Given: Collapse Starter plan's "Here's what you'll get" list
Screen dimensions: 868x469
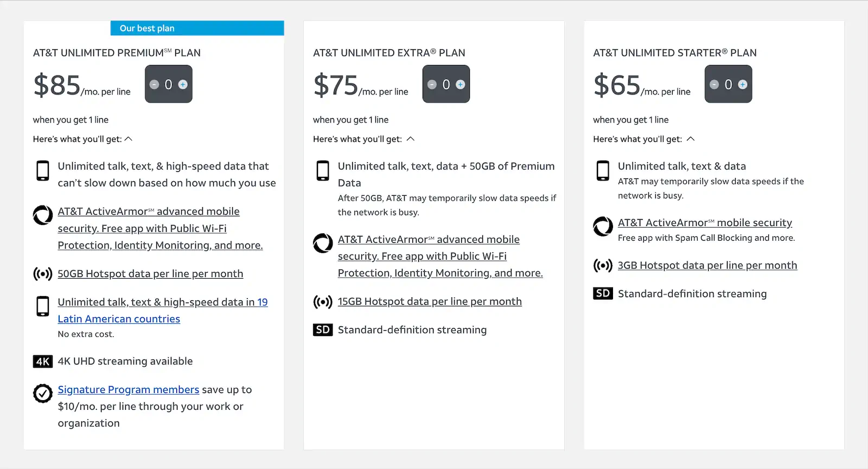Looking at the screenshot, I should coord(691,139).
